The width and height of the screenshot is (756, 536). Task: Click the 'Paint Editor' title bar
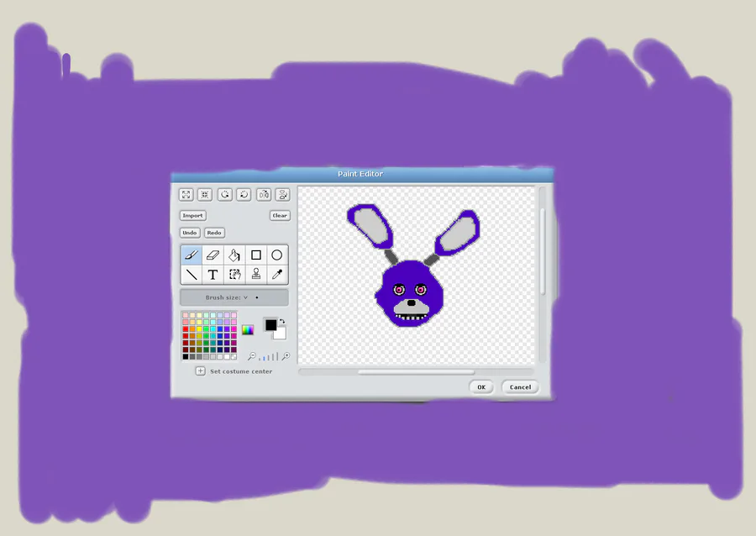pyautogui.click(x=360, y=174)
